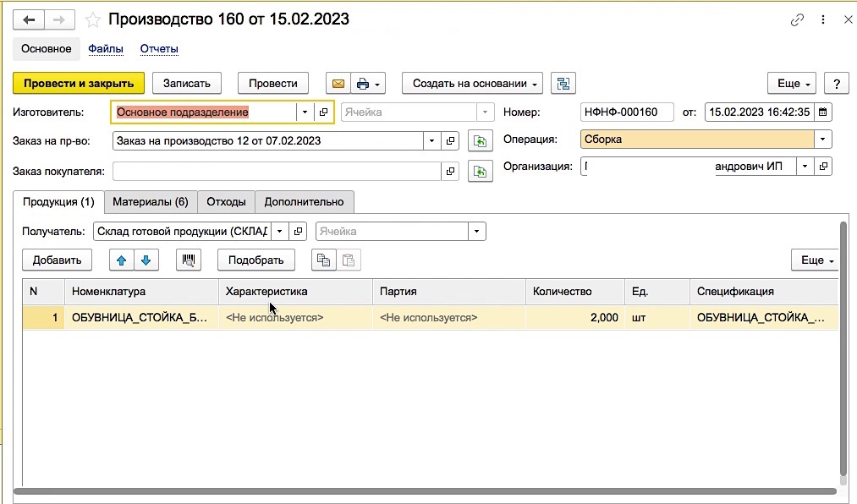Image resolution: width=857 pixels, height=504 pixels.
Task: Open the Создать на основании dropdown
Action: [473, 84]
